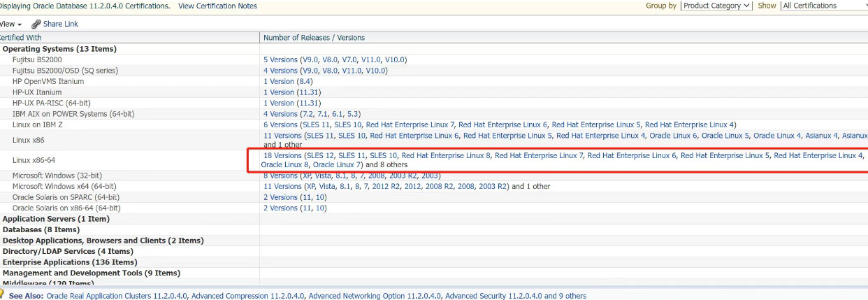Open 5 Versions link for Fujitsu BS2000
The image size is (868, 300).
click(x=280, y=60)
